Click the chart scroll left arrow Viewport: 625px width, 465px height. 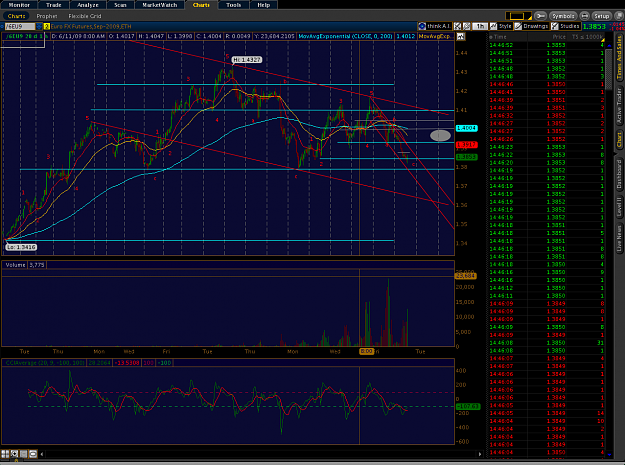pyautogui.click(x=42, y=454)
